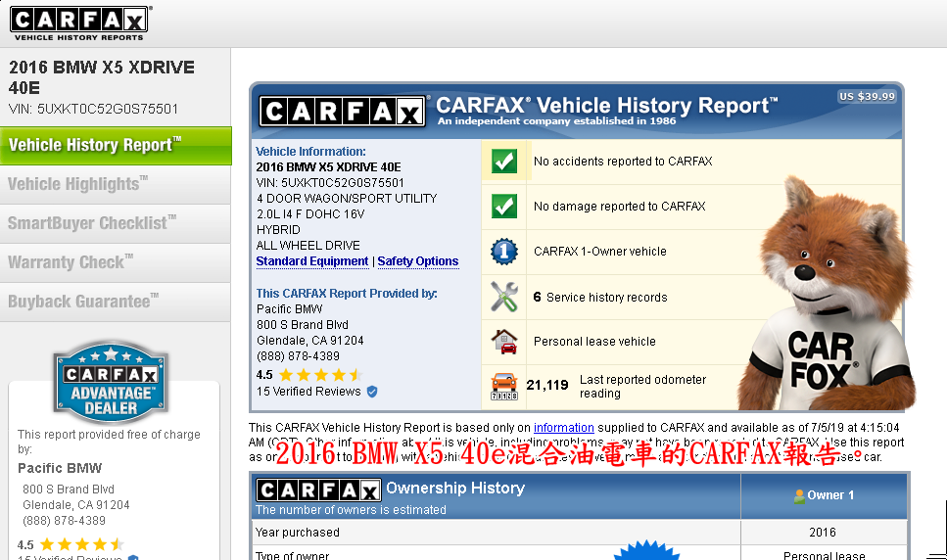Click the 1-Owner blue badge icon
The image size is (947, 560).
(x=504, y=251)
